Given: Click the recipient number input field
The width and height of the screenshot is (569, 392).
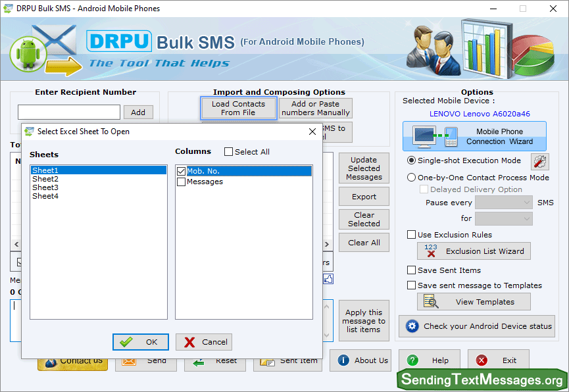Looking at the screenshot, I should (x=69, y=112).
